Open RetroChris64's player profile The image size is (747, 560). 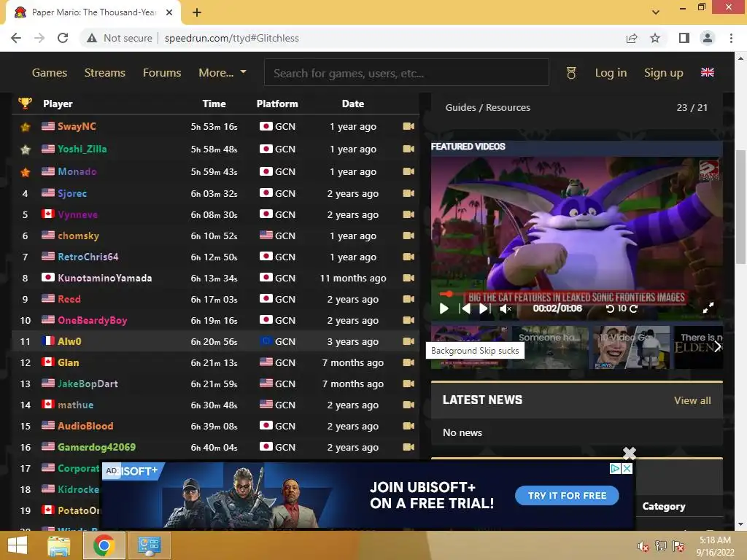tap(88, 257)
